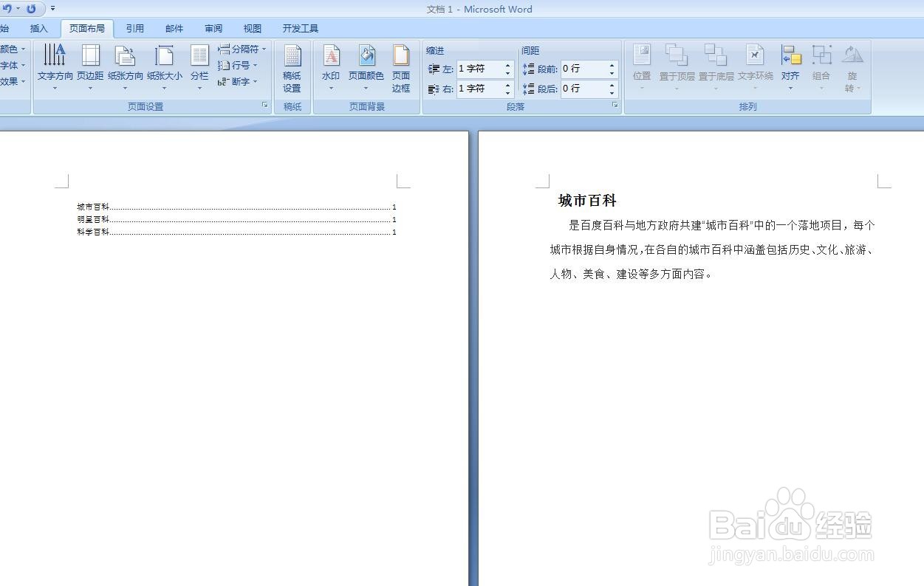The width and height of the screenshot is (924, 586).
Task: Add a watermark using 水印
Action: [330, 66]
